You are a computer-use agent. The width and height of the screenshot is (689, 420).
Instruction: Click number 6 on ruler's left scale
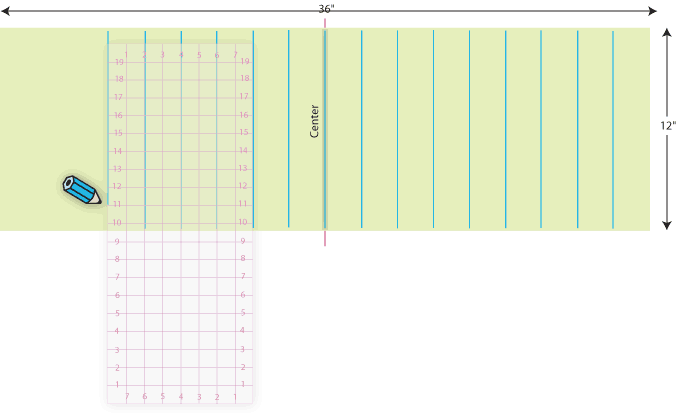[x=117, y=295]
